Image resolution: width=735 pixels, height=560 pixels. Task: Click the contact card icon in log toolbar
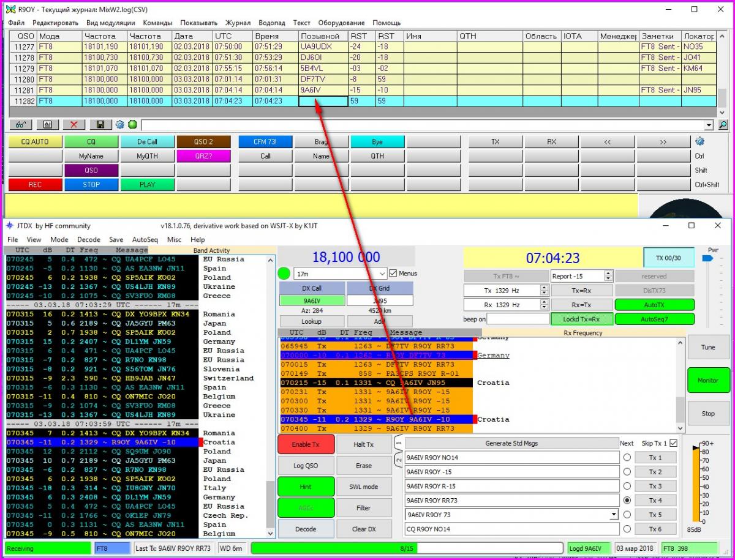[47, 124]
